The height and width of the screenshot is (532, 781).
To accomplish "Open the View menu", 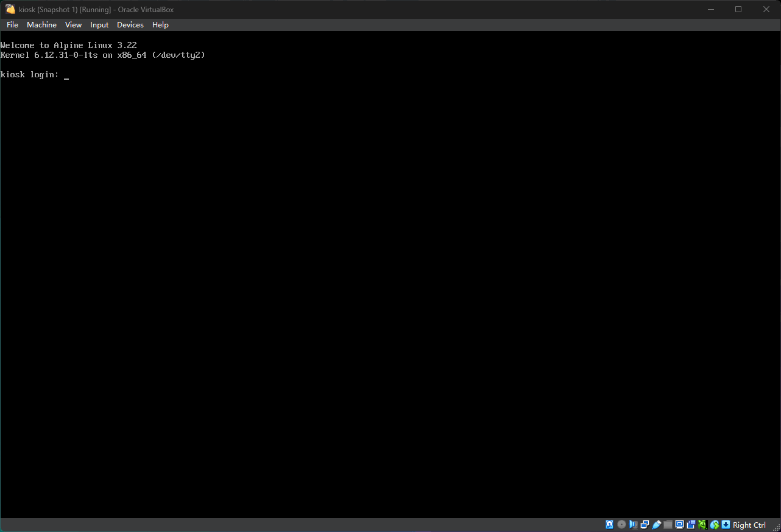I will [73, 25].
